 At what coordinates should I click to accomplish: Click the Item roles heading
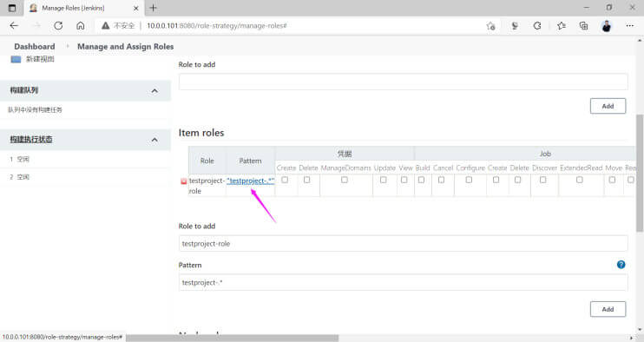coord(201,133)
